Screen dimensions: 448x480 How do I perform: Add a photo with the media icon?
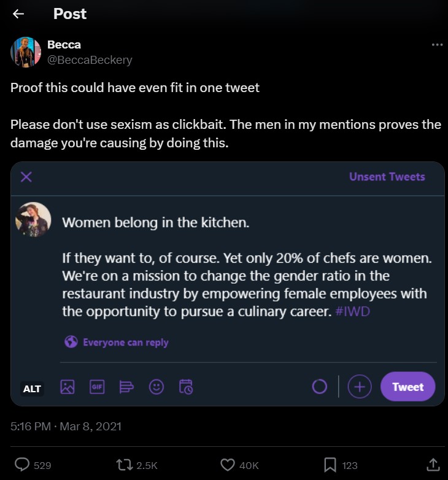pyautogui.click(x=68, y=387)
